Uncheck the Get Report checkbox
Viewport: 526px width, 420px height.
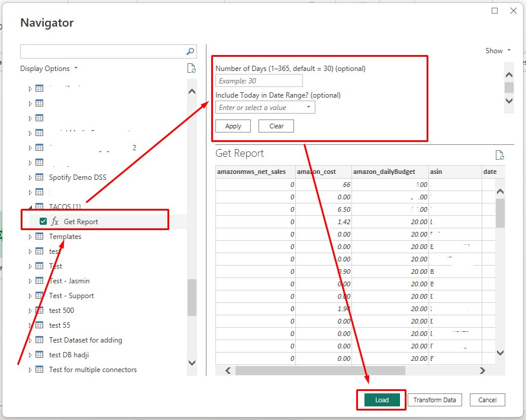click(x=43, y=222)
